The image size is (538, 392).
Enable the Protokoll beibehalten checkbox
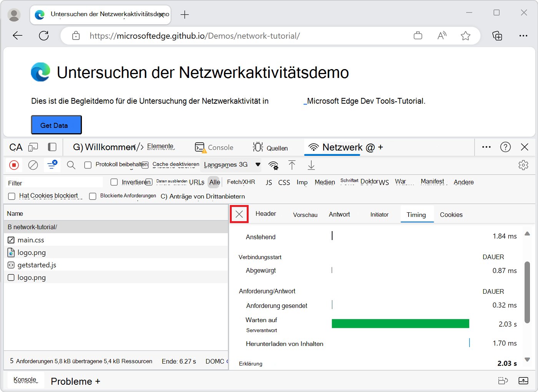[88, 165]
